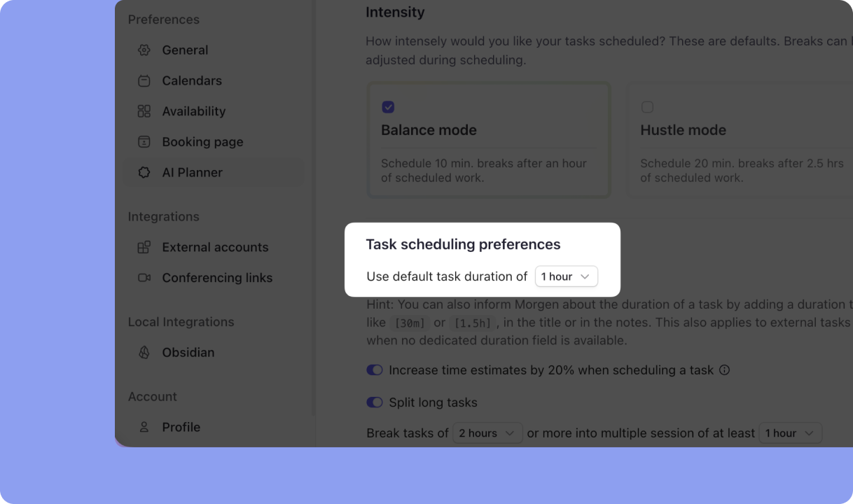Open Conferencing links via camera icon

tap(144, 278)
